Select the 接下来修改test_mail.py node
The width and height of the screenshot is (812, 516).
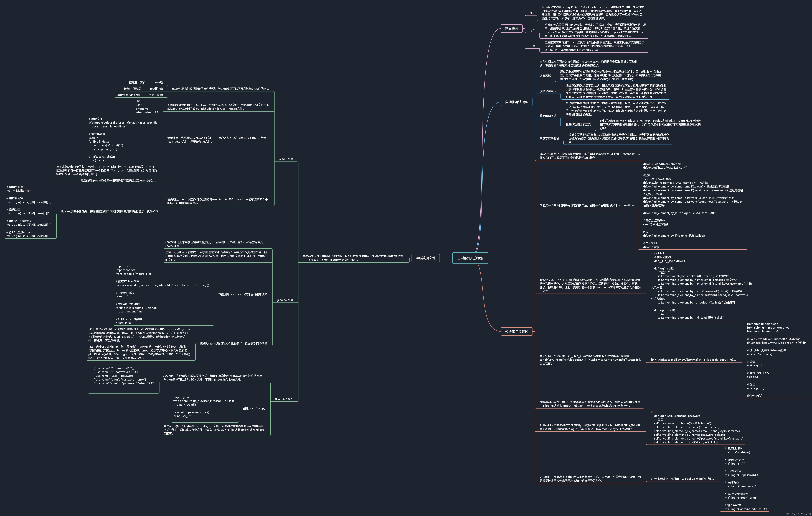coord(694,360)
